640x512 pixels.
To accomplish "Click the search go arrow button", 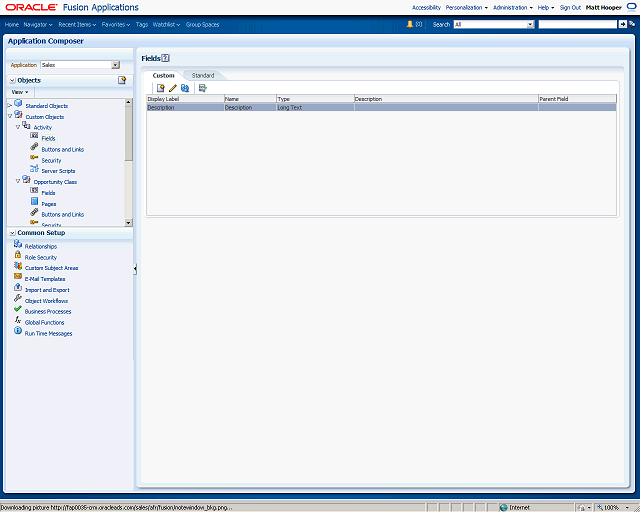I will tap(622, 24).
